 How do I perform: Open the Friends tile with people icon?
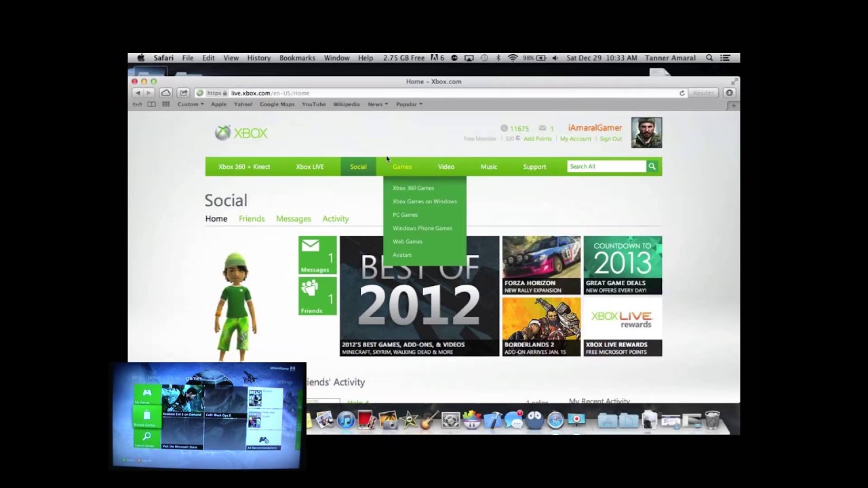coord(317,296)
